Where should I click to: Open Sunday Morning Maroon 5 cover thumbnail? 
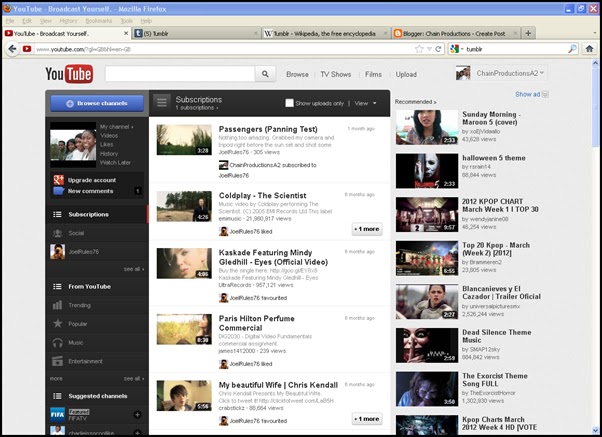click(427, 127)
